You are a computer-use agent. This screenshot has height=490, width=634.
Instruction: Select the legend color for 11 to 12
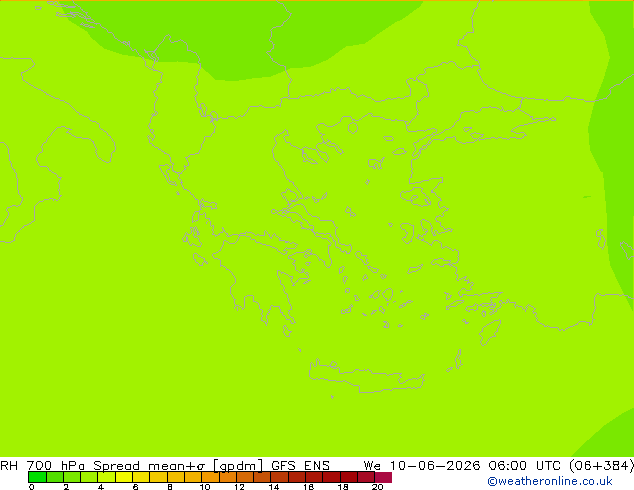pyautogui.click(x=228, y=477)
